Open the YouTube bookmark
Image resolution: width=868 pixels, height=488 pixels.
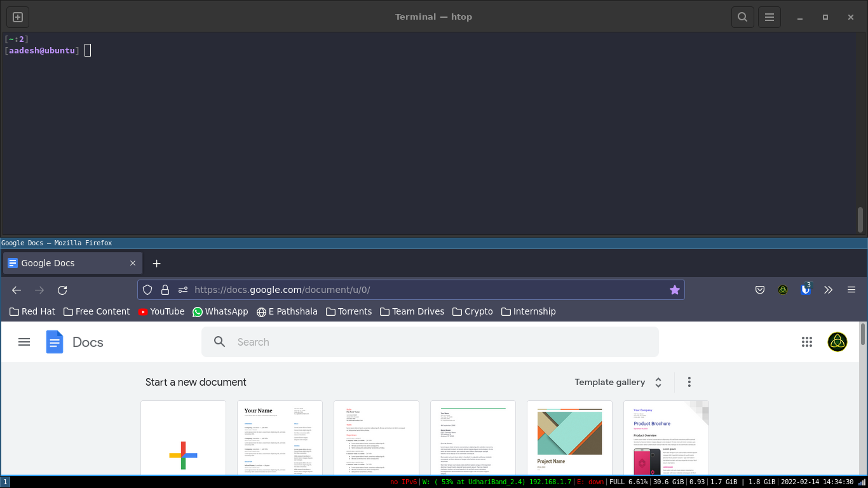coord(161,311)
